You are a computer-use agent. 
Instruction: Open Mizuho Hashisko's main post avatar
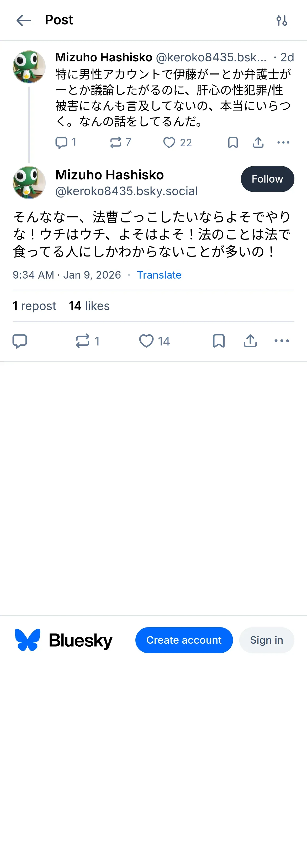point(29,182)
